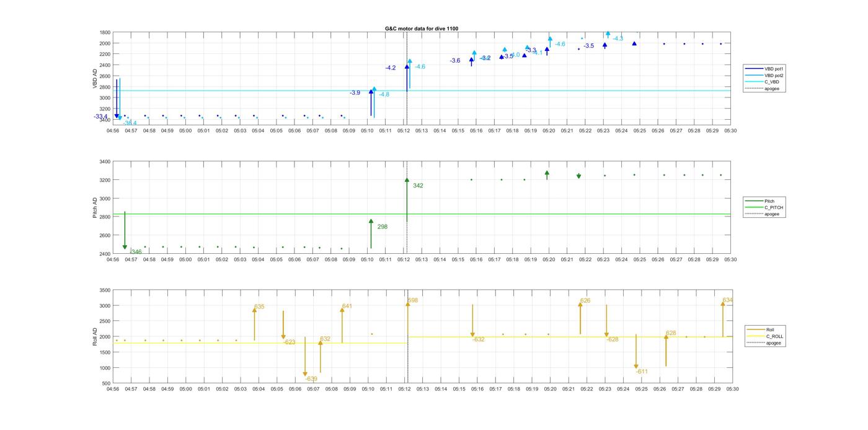Image resolution: width=868 pixels, height=430 pixels.
Task: Click the '-611' roll data label
Action: pyautogui.click(x=642, y=372)
